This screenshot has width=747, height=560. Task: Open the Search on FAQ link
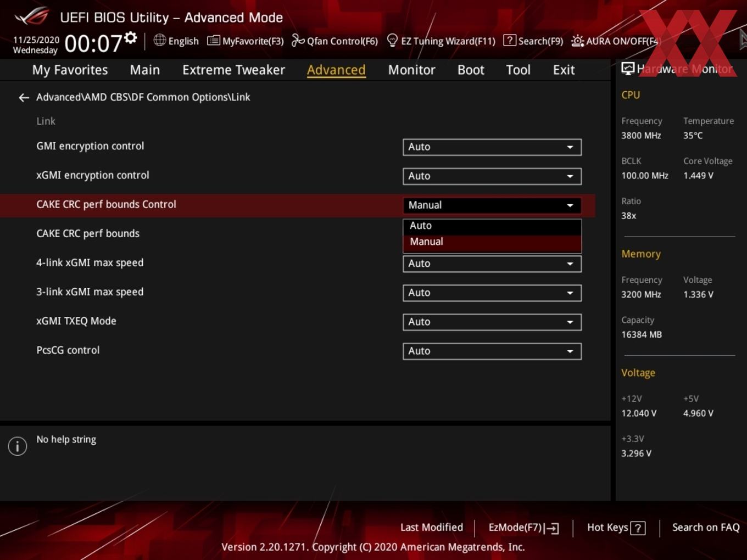[x=706, y=528]
